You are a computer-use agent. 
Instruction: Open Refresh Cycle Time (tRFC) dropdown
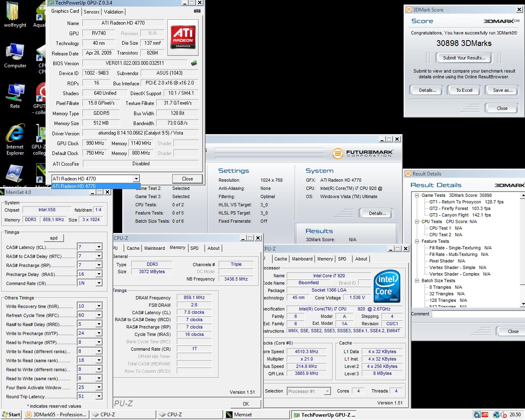pyautogui.click(x=99, y=315)
